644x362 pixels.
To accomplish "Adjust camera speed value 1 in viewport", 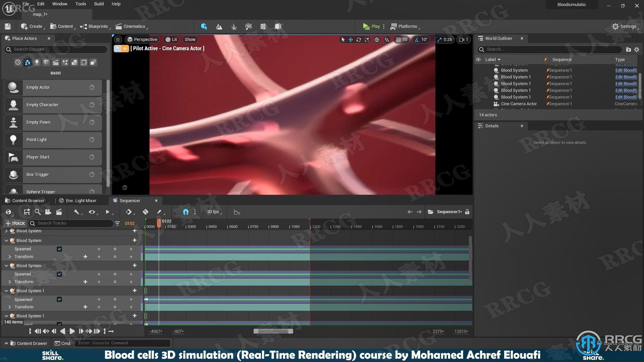I will (x=464, y=40).
